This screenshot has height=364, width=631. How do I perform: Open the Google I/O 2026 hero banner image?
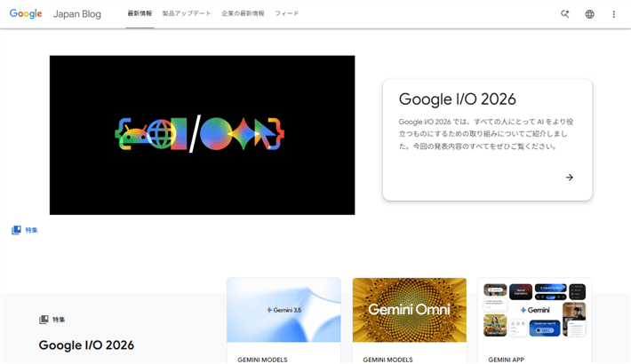(x=203, y=135)
